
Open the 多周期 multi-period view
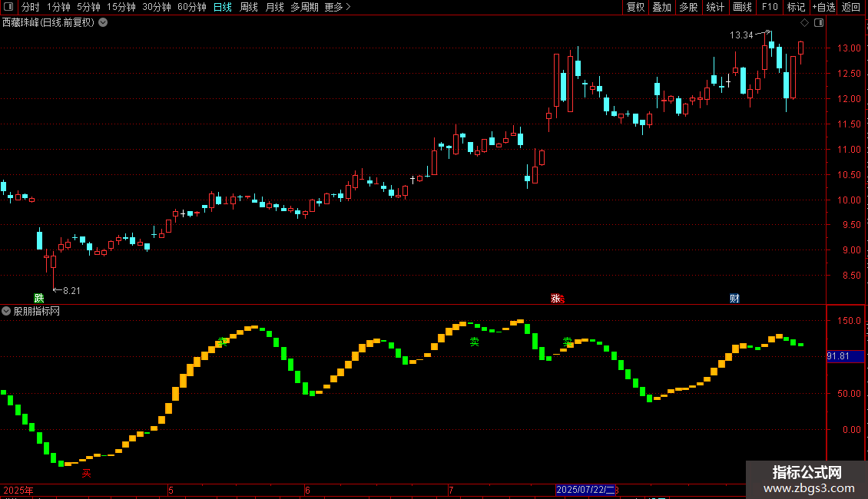click(x=304, y=7)
